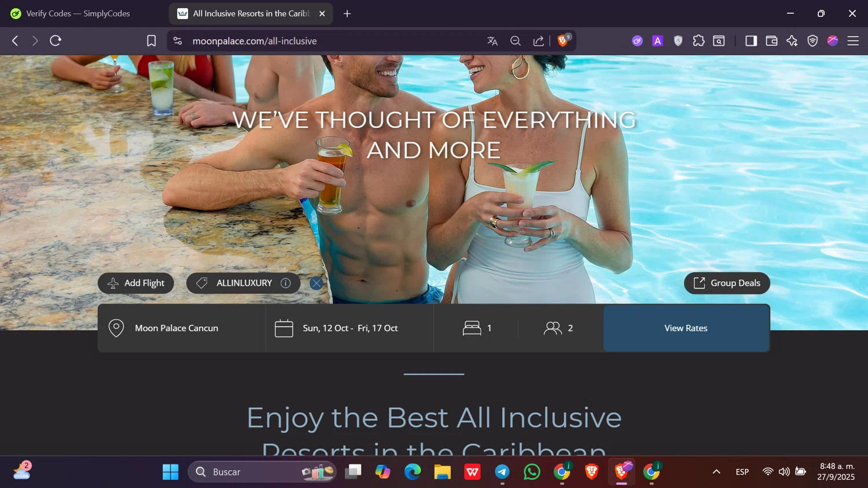Image resolution: width=868 pixels, height=488 pixels.
Task: Reload the Moon Palace page
Action: click(56, 40)
